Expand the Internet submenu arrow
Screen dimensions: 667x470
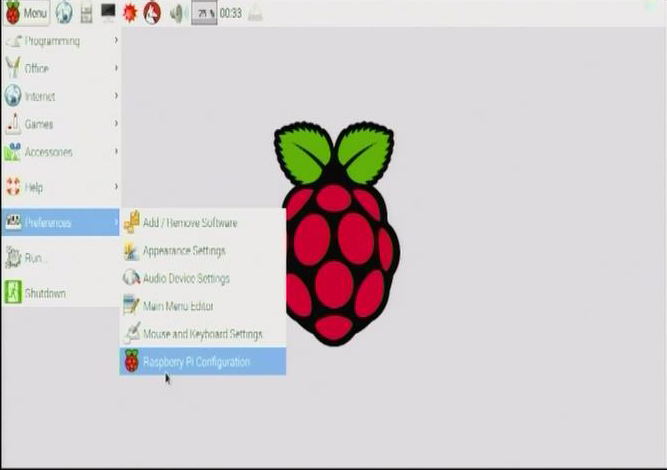(116, 96)
